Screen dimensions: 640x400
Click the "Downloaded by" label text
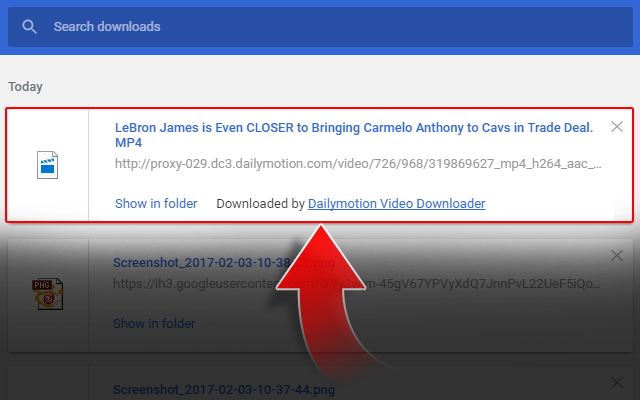click(260, 203)
